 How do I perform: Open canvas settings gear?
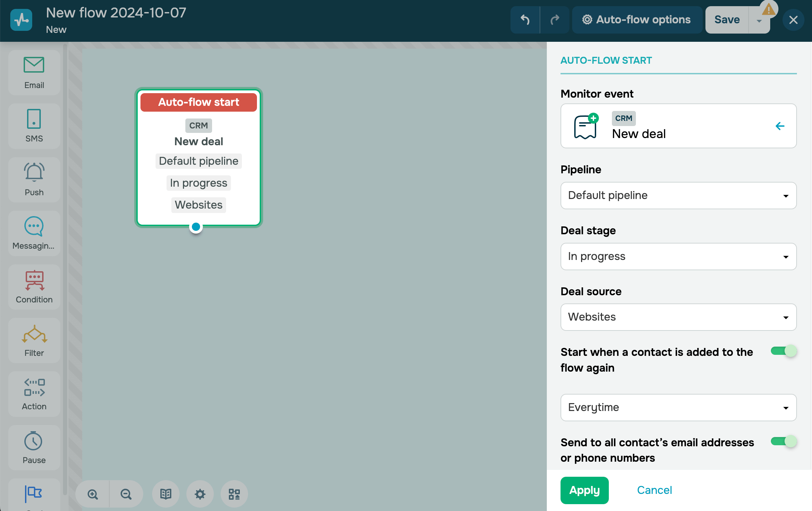click(x=200, y=494)
